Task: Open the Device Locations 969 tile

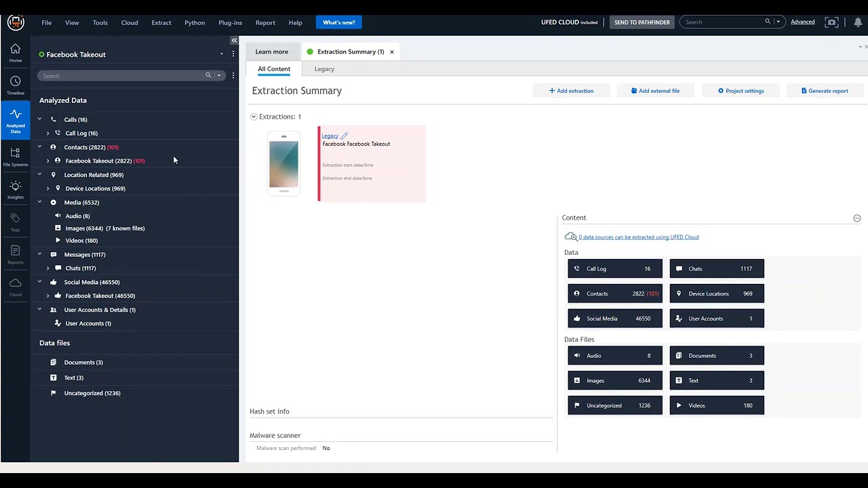Action: click(x=717, y=293)
